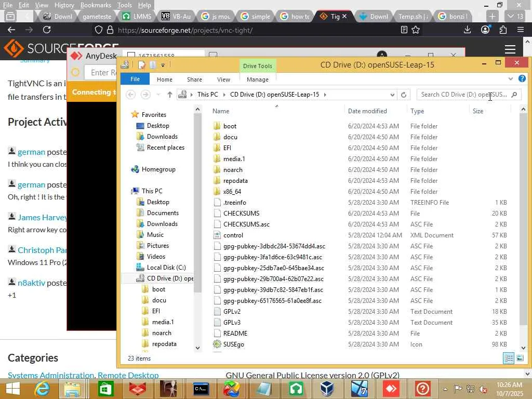
Task: Open a new Firefox tab
Action: 492,16
